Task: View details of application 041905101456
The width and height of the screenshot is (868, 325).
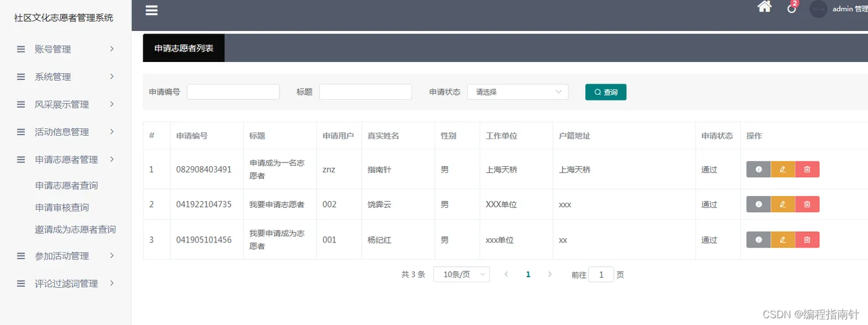Action: click(x=758, y=239)
